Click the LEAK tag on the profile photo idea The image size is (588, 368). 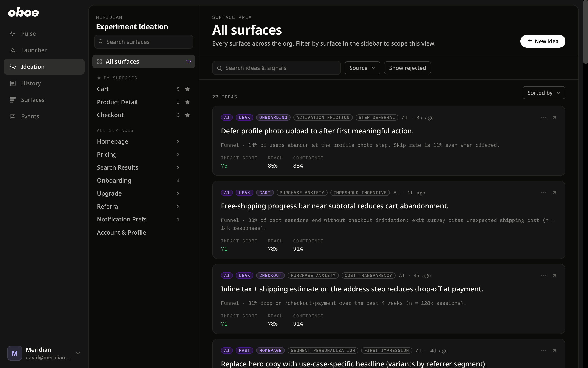[244, 118]
